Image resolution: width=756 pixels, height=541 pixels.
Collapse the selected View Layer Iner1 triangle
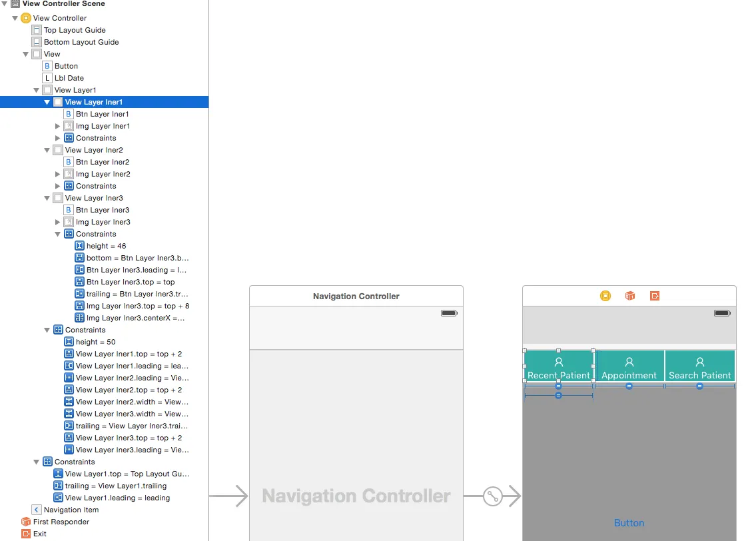tap(47, 102)
